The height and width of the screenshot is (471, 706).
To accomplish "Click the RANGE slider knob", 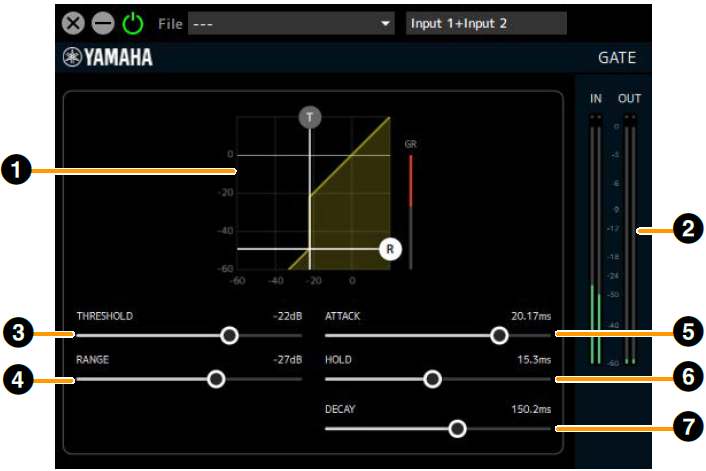I will tap(215, 379).
